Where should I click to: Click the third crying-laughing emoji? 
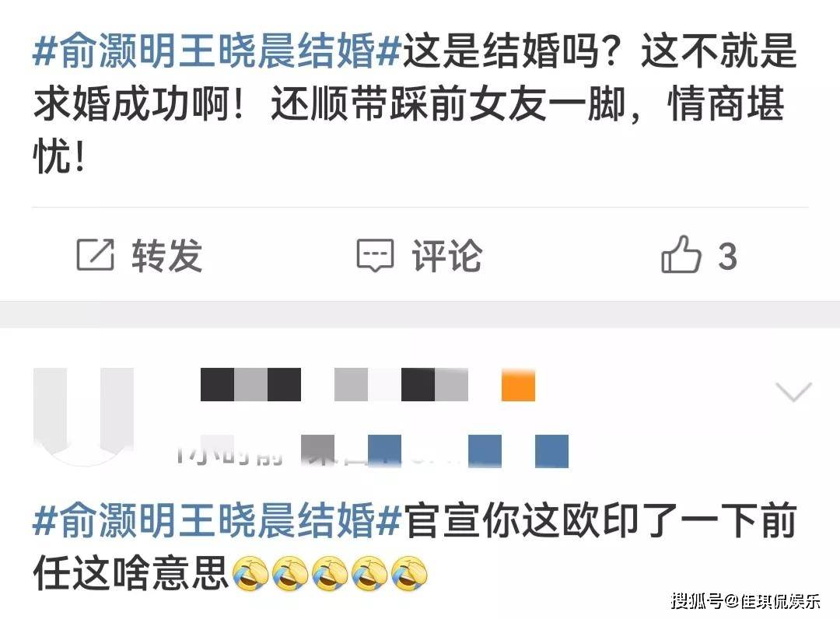click(x=330, y=573)
